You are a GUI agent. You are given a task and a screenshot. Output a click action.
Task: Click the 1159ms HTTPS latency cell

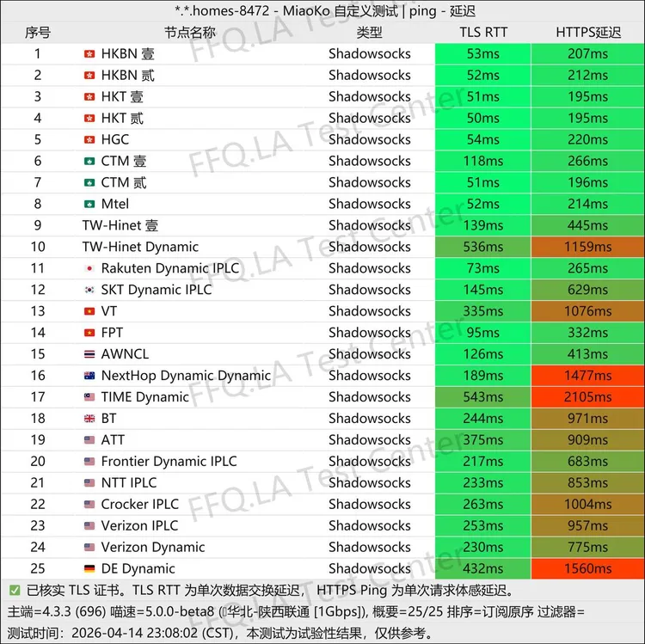coord(588,247)
